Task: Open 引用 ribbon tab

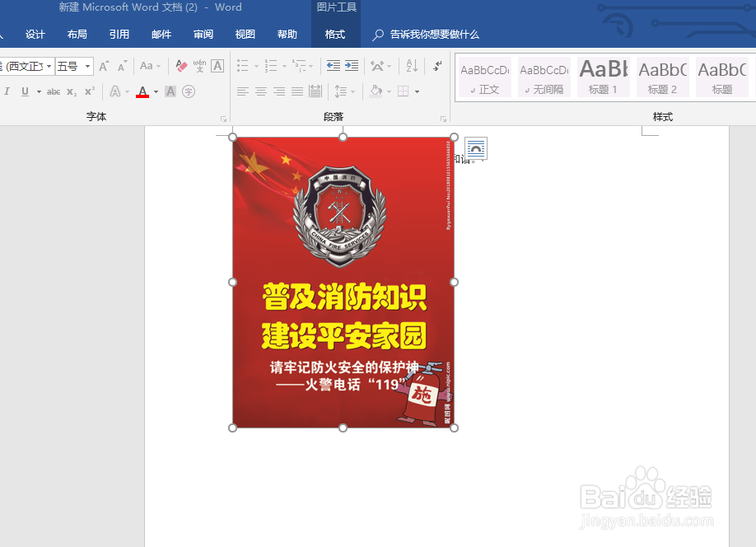Action: (x=119, y=35)
